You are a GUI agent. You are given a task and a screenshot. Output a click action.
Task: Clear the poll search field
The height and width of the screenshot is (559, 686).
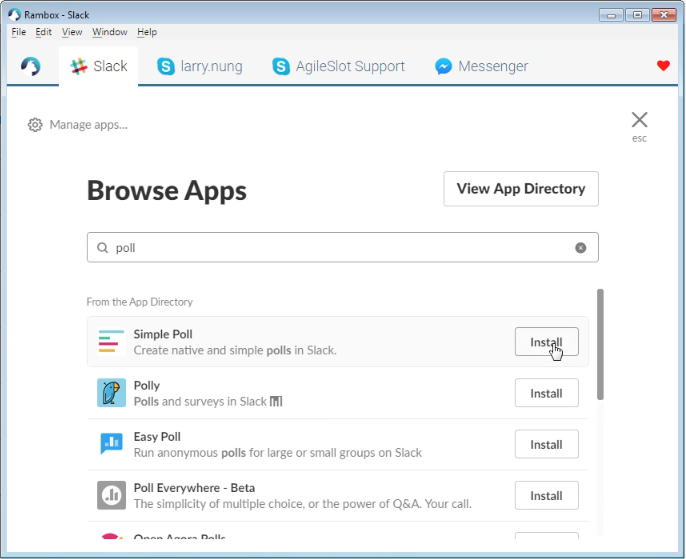click(581, 248)
